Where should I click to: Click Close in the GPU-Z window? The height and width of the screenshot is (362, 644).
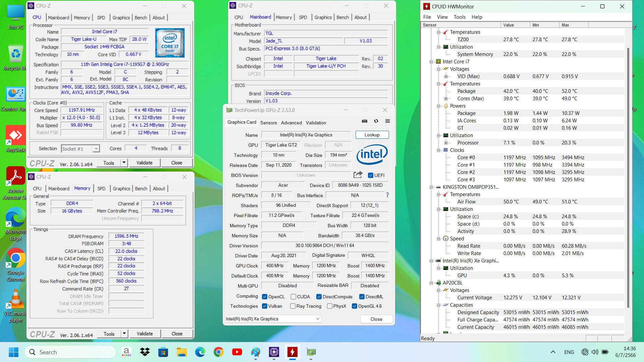point(376,319)
